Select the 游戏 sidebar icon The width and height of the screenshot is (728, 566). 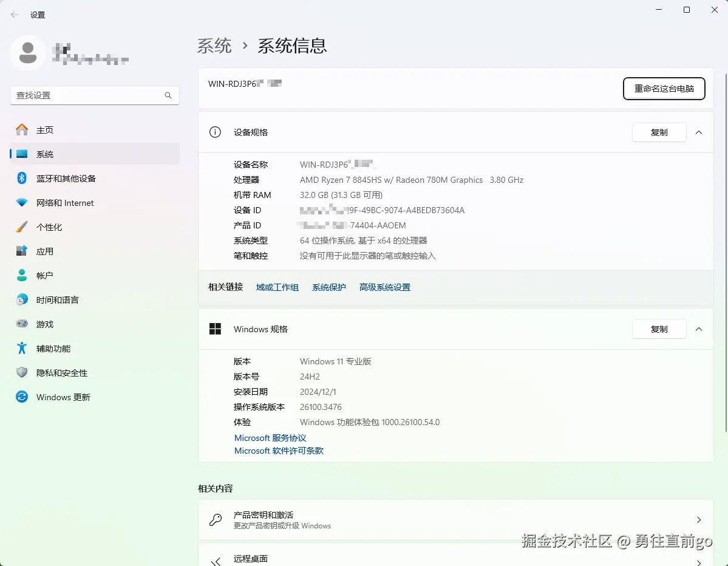pyautogui.click(x=23, y=324)
